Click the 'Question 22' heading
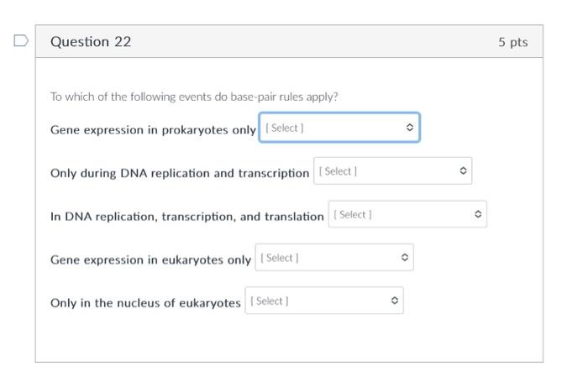 pyautogui.click(x=91, y=41)
